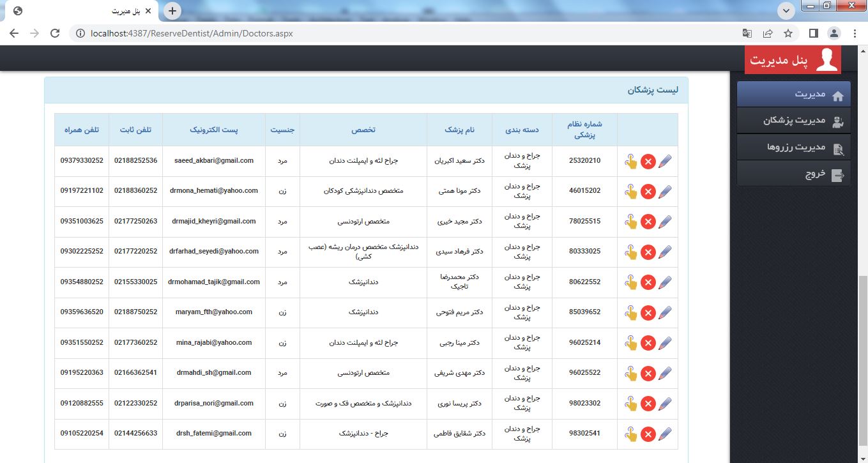868x463 pixels.
Task: Open Chrome tab search dropdown arrow
Action: tap(786, 11)
